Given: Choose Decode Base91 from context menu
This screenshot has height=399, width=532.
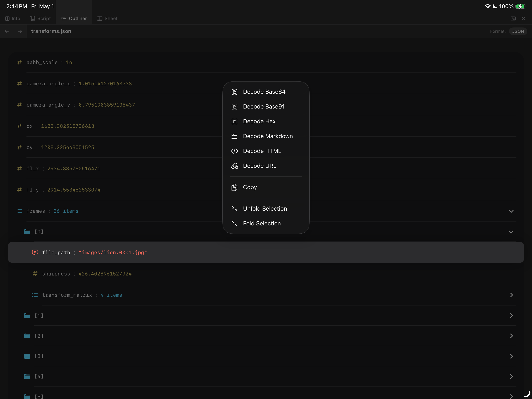Looking at the screenshot, I should click(x=266, y=107).
